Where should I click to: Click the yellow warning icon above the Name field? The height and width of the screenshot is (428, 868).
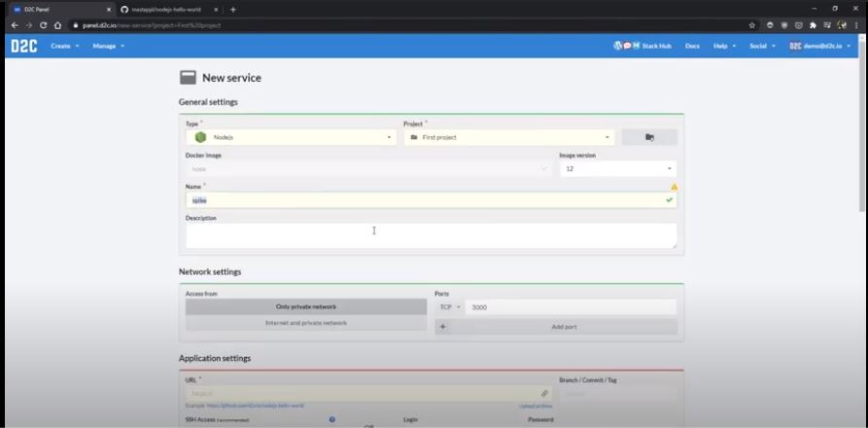(674, 187)
